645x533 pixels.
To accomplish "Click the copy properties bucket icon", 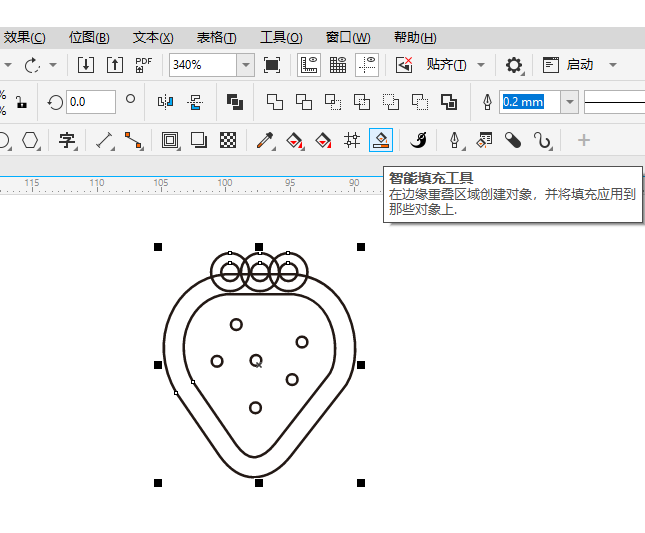I will coord(484,141).
